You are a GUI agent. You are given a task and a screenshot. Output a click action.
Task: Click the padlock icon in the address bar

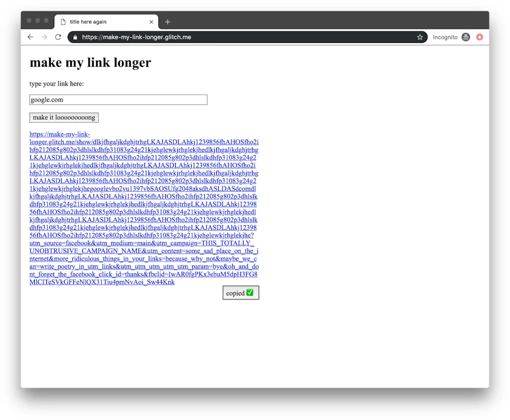point(75,37)
